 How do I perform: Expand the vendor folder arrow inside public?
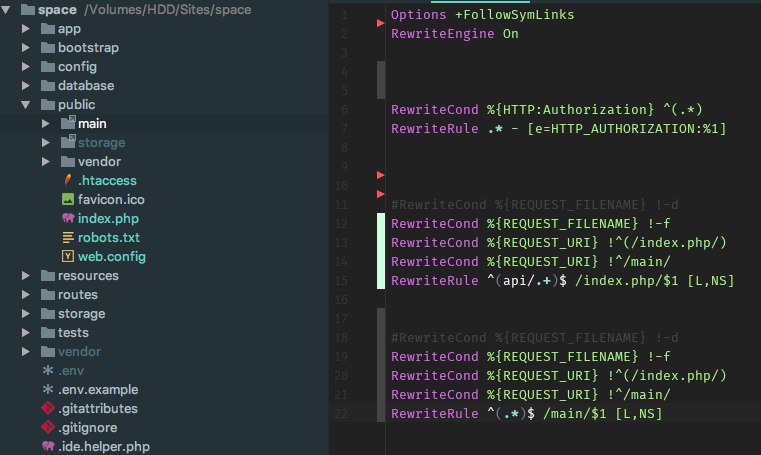(x=46, y=162)
